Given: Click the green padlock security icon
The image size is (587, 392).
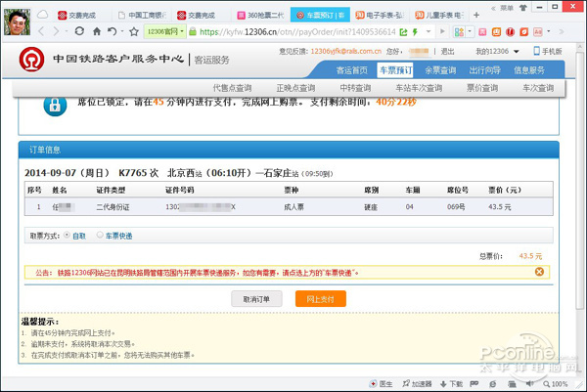Looking at the screenshot, I should tap(193, 32).
